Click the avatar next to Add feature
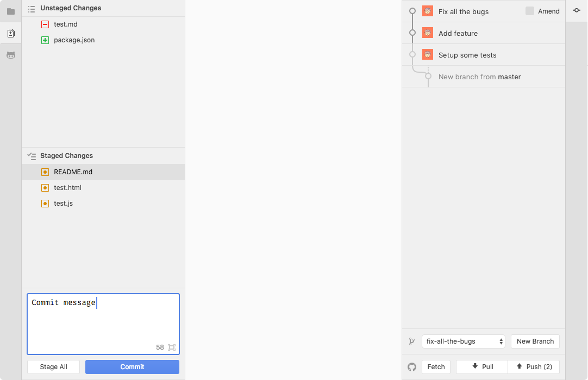This screenshot has height=380, width=588. tap(428, 33)
